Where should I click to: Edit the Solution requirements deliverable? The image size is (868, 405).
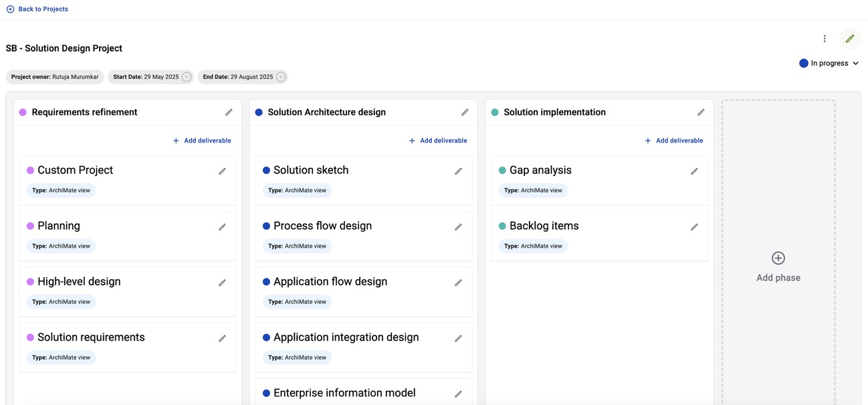[222, 338]
